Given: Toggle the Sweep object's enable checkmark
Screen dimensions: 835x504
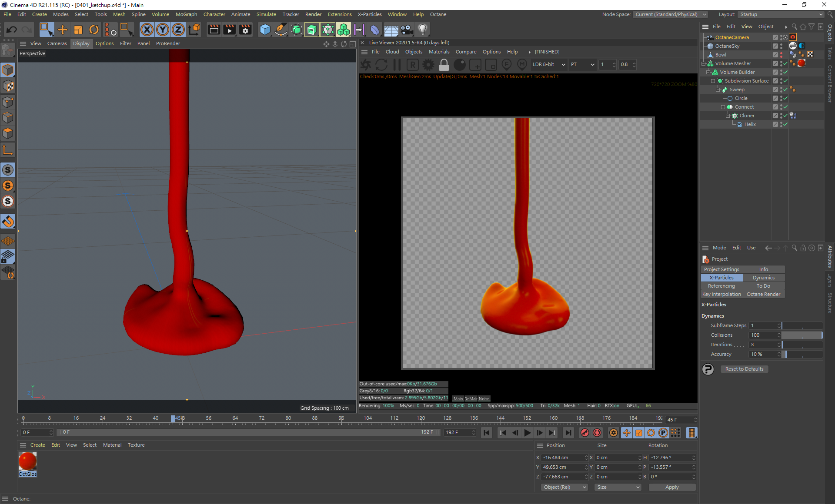Looking at the screenshot, I should pyautogui.click(x=785, y=90).
